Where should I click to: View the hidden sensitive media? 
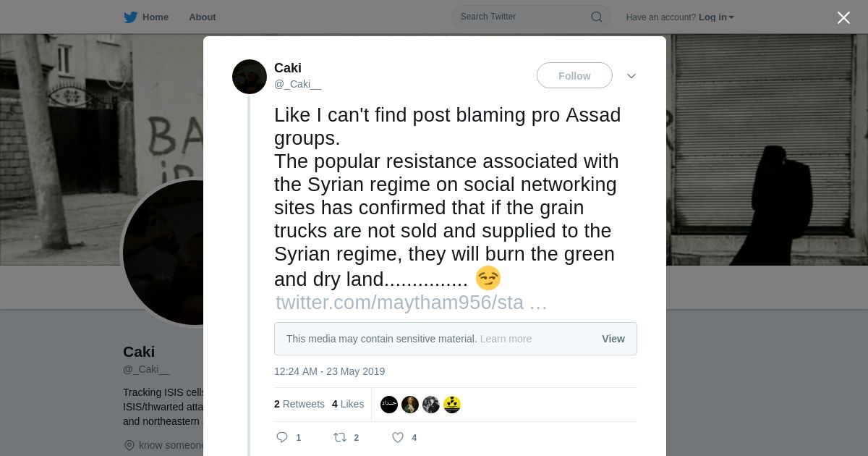coord(613,339)
